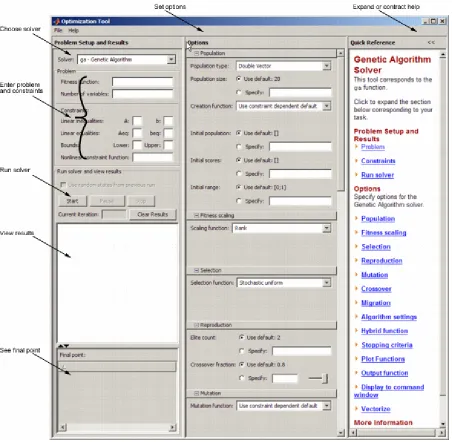Select Initial population Use default radio
452x442 pixels.
239,133
